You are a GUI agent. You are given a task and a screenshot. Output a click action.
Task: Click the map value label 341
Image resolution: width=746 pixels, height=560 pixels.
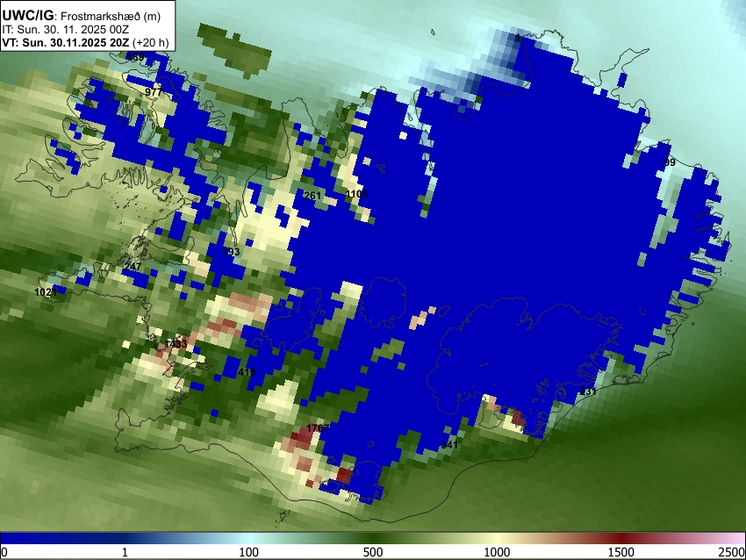pos(449,445)
